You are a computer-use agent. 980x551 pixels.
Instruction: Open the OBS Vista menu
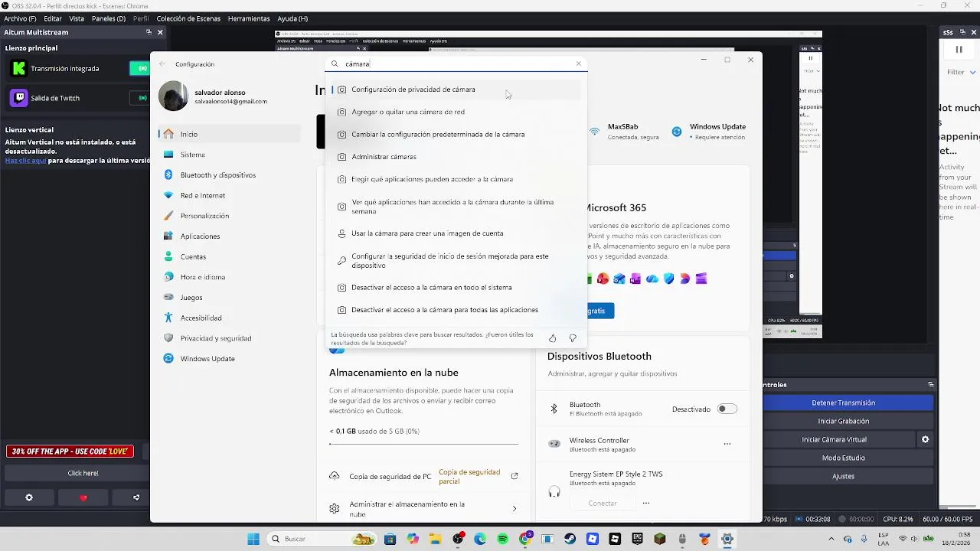click(77, 18)
